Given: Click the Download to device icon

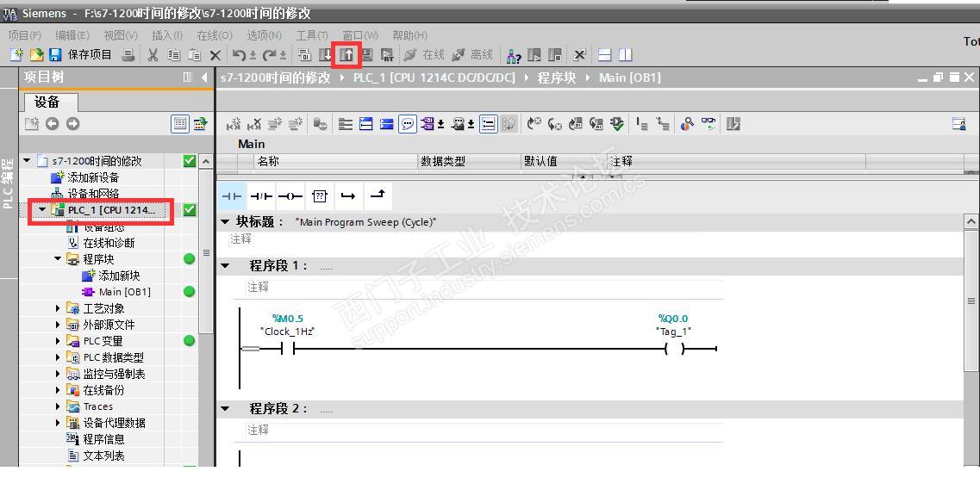Looking at the screenshot, I should coord(327,55).
